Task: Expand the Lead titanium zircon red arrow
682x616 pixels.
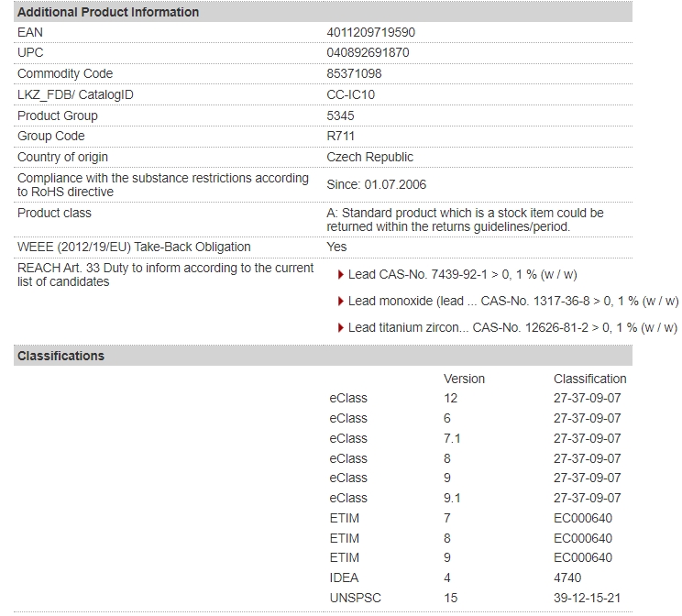Action: pos(341,327)
